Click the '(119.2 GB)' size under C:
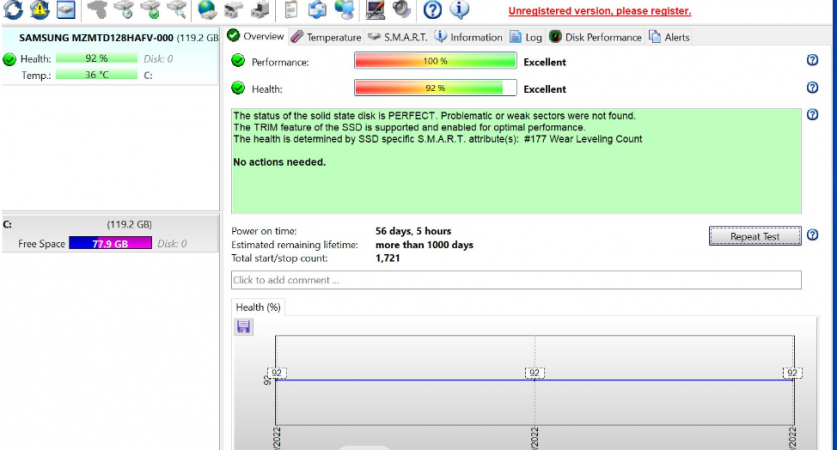 [x=129, y=224]
